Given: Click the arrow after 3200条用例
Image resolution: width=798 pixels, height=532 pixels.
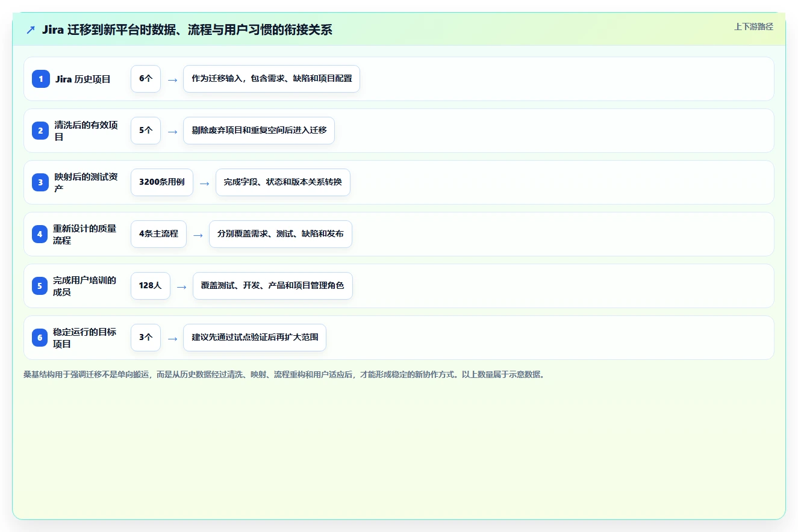Looking at the screenshot, I should pyautogui.click(x=205, y=183).
